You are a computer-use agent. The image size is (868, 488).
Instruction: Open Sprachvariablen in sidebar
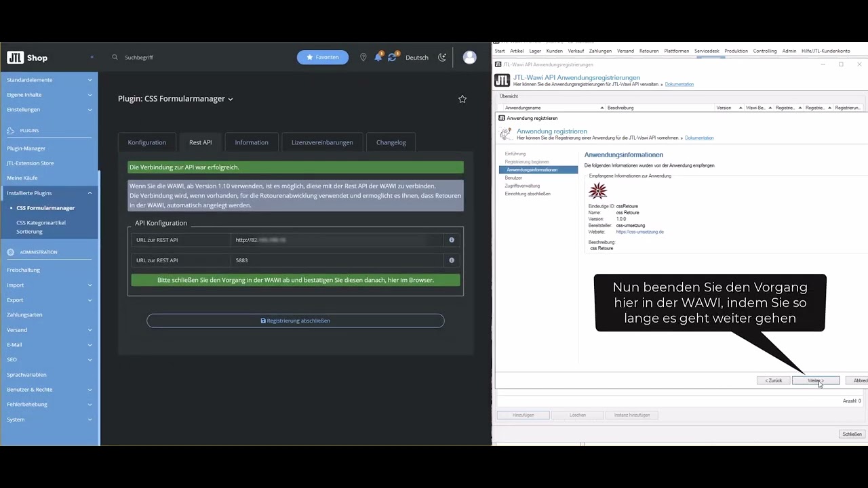click(x=26, y=375)
